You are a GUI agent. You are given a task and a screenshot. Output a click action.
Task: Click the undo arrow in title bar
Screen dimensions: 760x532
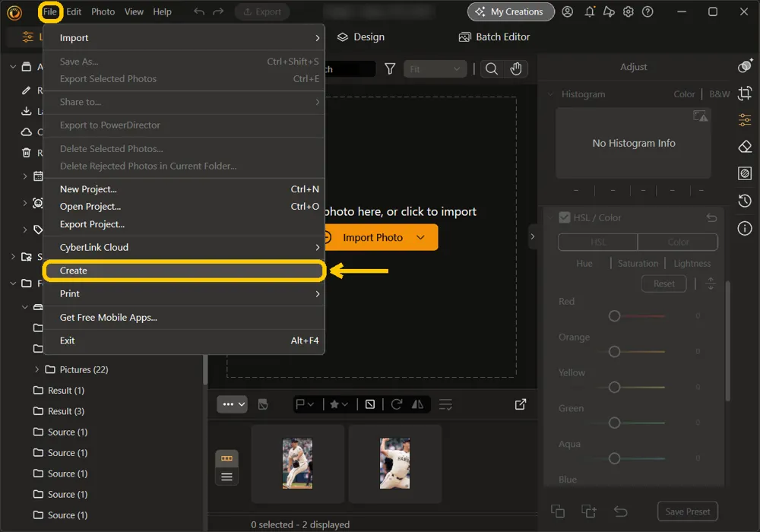tap(198, 11)
